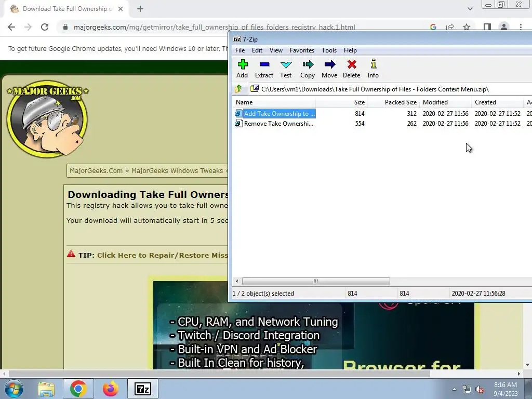Click the Repair/Restore tip link
This screenshot has width=532, height=399.
162,255
